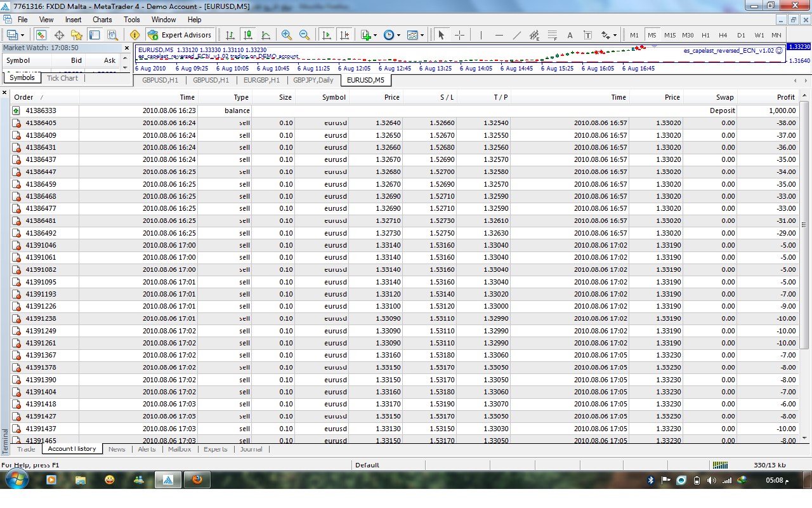Image resolution: width=812 pixels, height=508 pixels.
Task: Open the Strategy Tester icon
Action: pyautogui.click(x=112, y=35)
